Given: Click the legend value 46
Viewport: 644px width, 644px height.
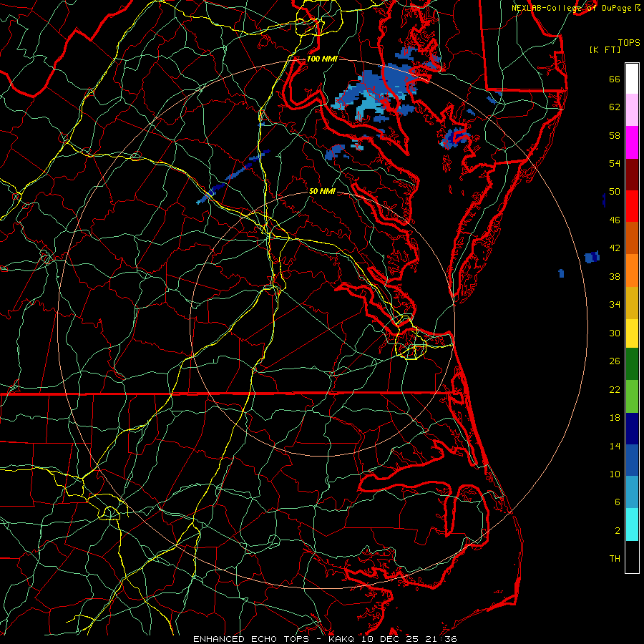Looking at the screenshot, I should coord(615,220).
